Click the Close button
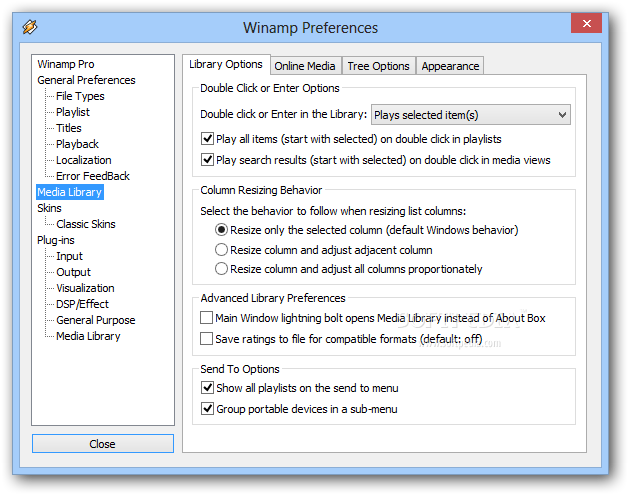 click(x=103, y=444)
